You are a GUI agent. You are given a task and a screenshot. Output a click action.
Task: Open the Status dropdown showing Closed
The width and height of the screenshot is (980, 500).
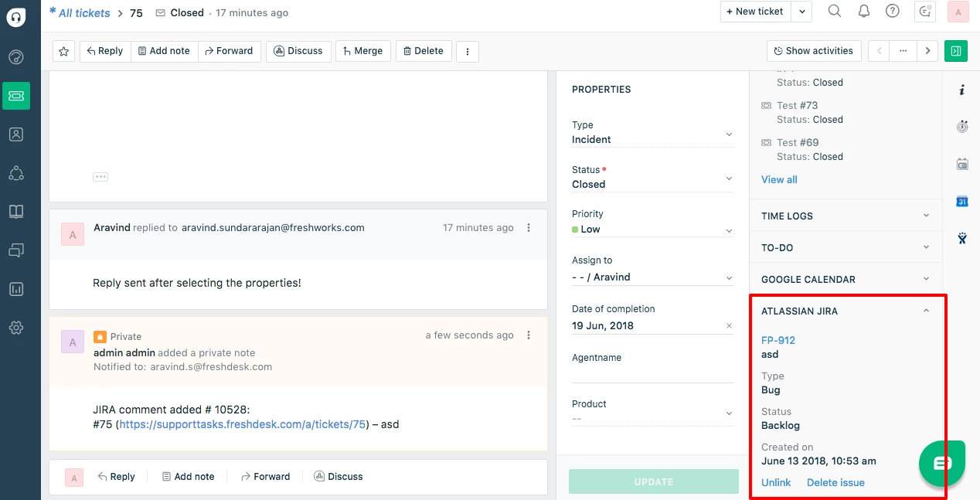pos(652,185)
